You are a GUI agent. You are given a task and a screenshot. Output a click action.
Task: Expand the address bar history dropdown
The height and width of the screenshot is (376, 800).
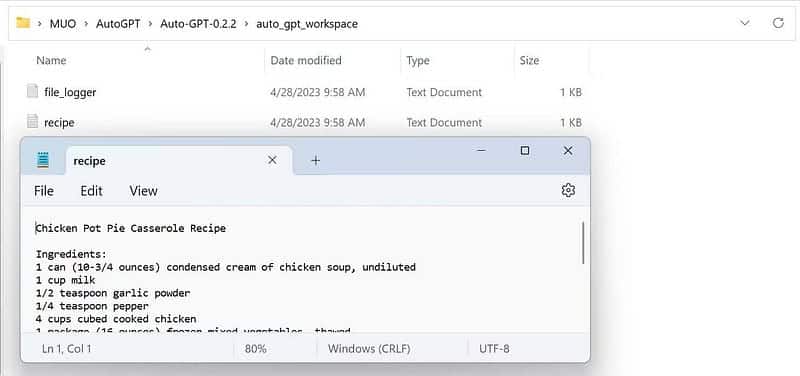tap(744, 23)
